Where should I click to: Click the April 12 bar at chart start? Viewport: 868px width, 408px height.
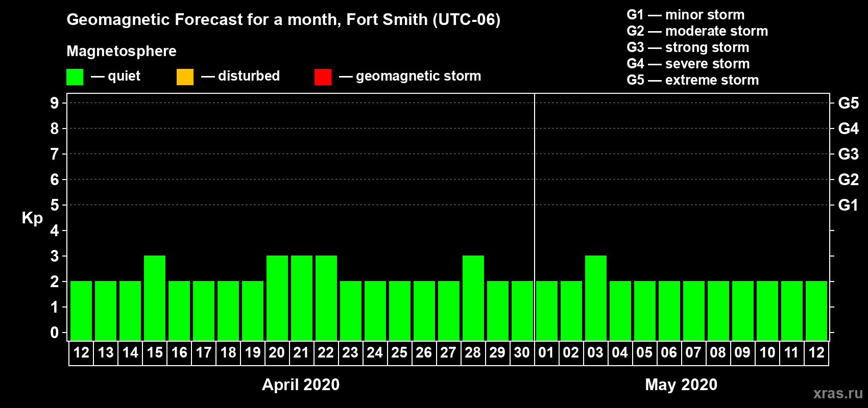[81, 310]
